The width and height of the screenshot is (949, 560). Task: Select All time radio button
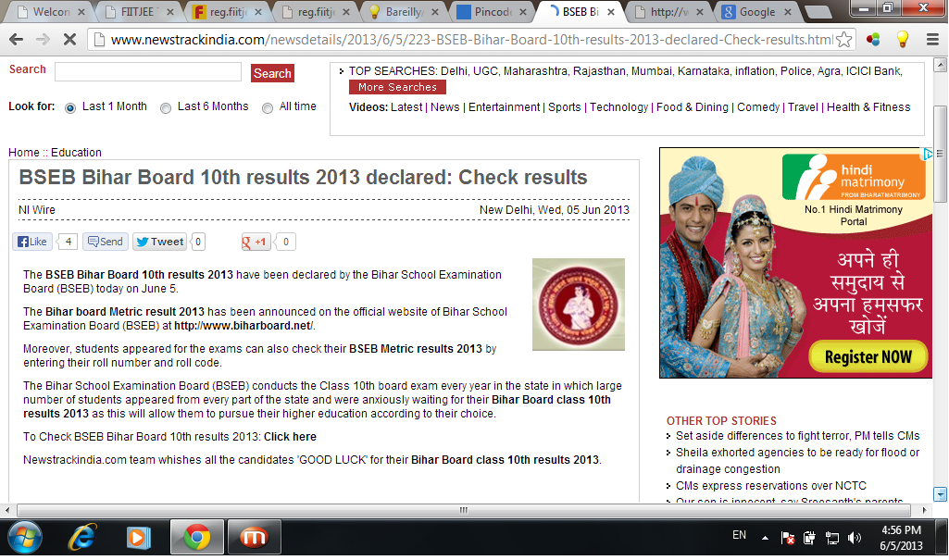pyautogui.click(x=268, y=108)
